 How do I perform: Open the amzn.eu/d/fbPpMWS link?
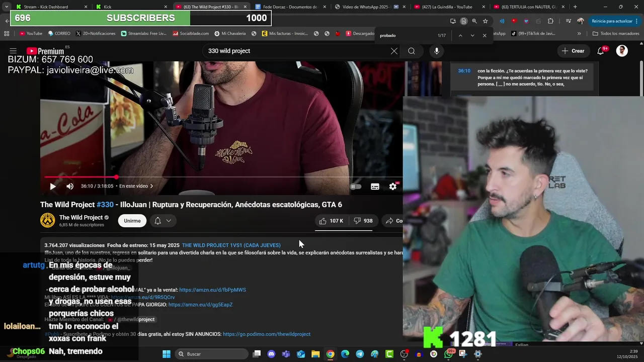[x=212, y=290]
